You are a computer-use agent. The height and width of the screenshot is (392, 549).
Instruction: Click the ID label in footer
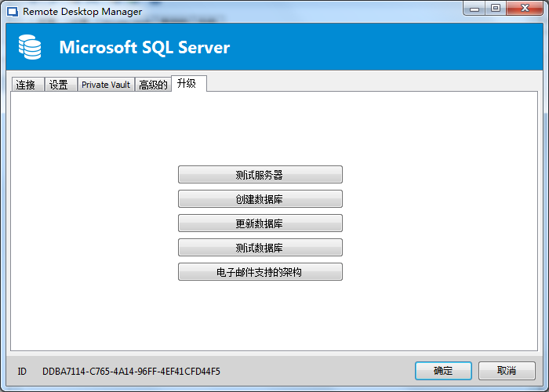[x=22, y=371]
